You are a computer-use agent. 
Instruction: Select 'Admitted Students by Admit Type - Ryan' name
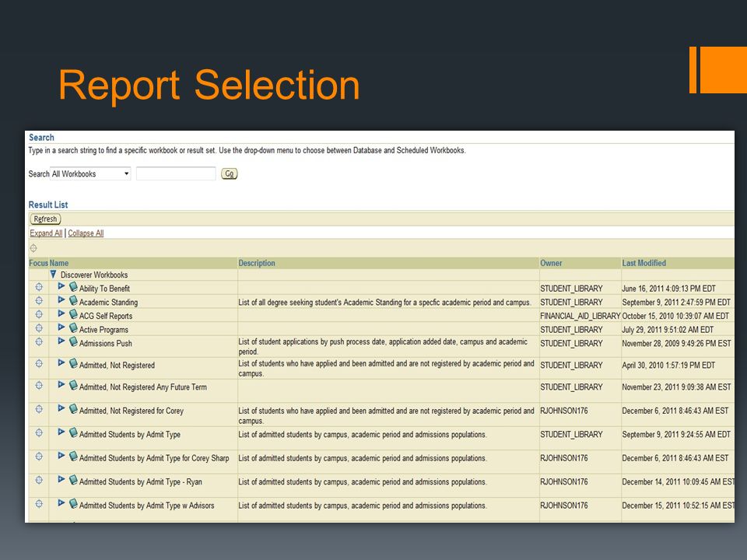point(141,482)
